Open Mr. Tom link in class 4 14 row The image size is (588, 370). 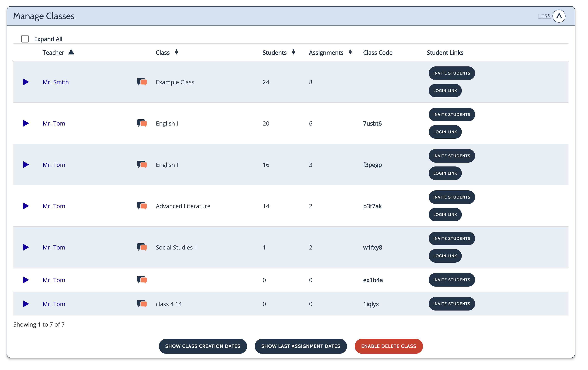click(x=54, y=304)
